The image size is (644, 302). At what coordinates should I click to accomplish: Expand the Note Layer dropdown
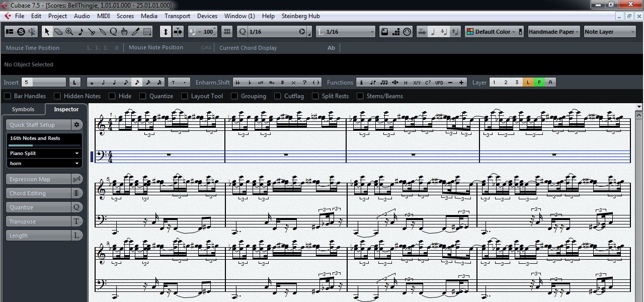coord(610,32)
